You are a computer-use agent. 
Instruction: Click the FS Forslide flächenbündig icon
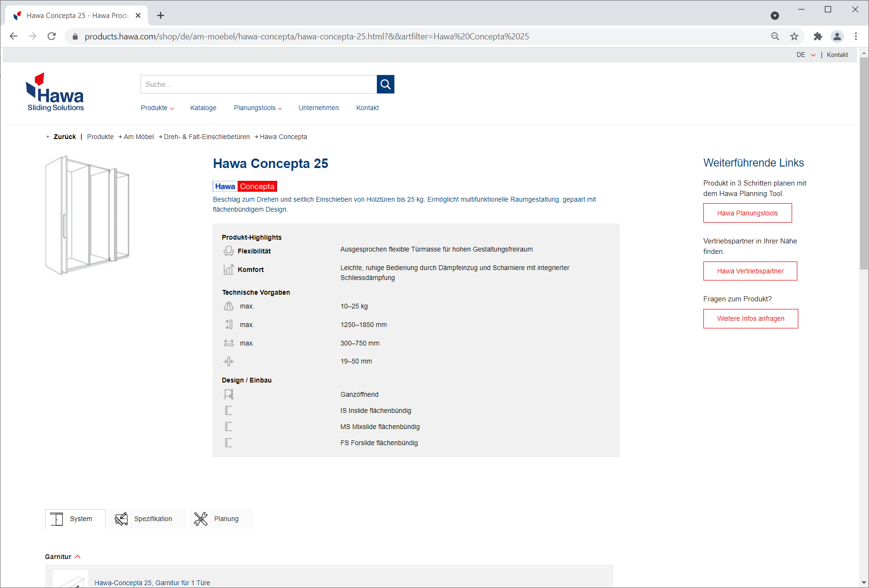point(228,443)
